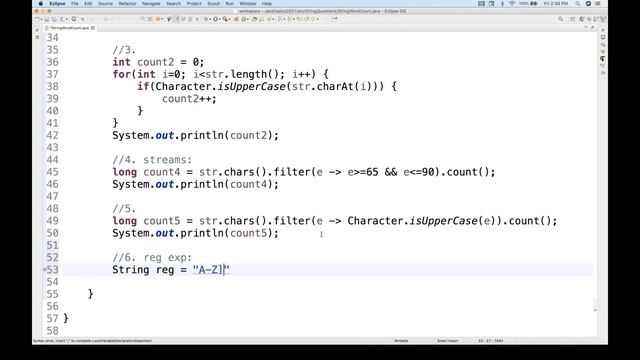The height and width of the screenshot is (360, 640).
Task: Click the '//3.' comment on line 35
Action: pyautogui.click(x=124, y=50)
